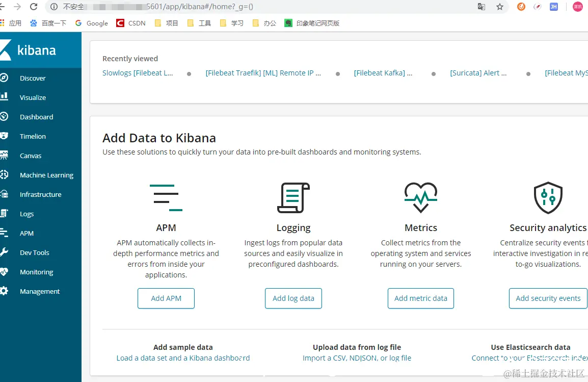This screenshot has width=588, height=382.
Task: Click Import a CSV, NDJSON, or log file
Action: [357, 358]
